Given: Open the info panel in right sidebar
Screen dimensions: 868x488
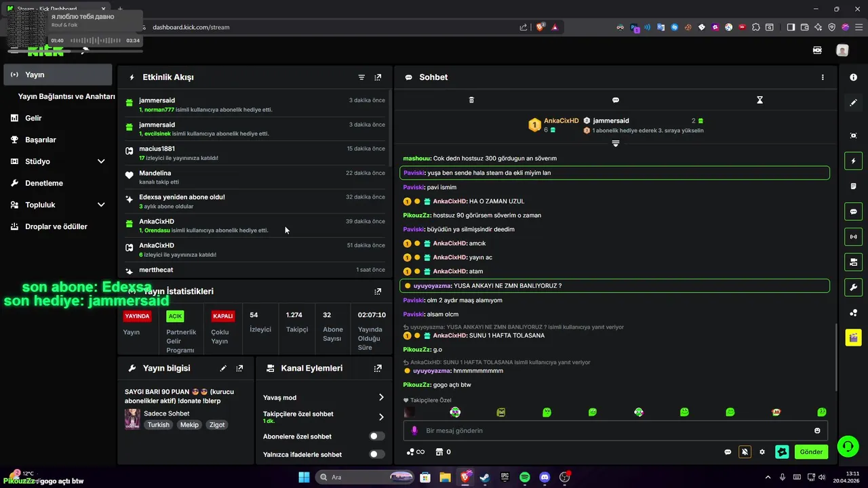Looking at the screenshot, I should [x=853, y=77].
